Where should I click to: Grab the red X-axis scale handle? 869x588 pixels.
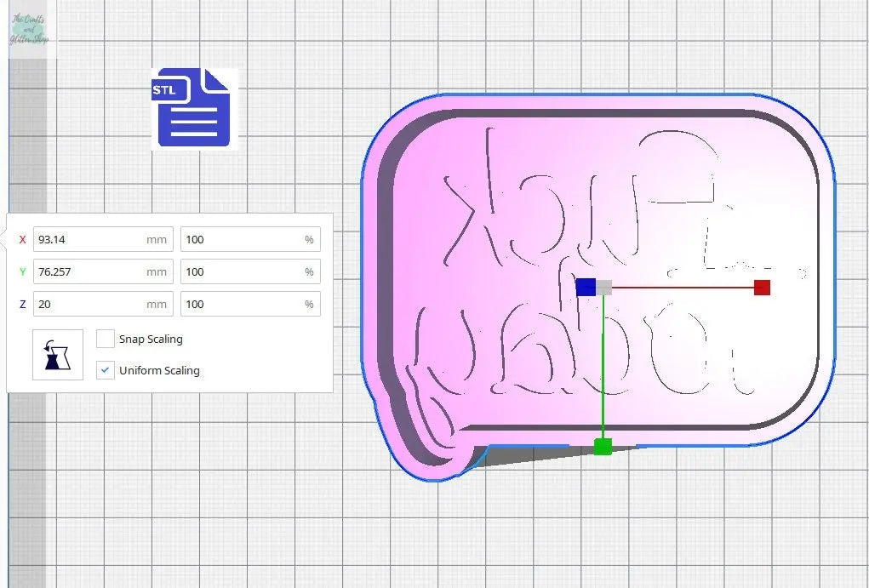point(762,288)
